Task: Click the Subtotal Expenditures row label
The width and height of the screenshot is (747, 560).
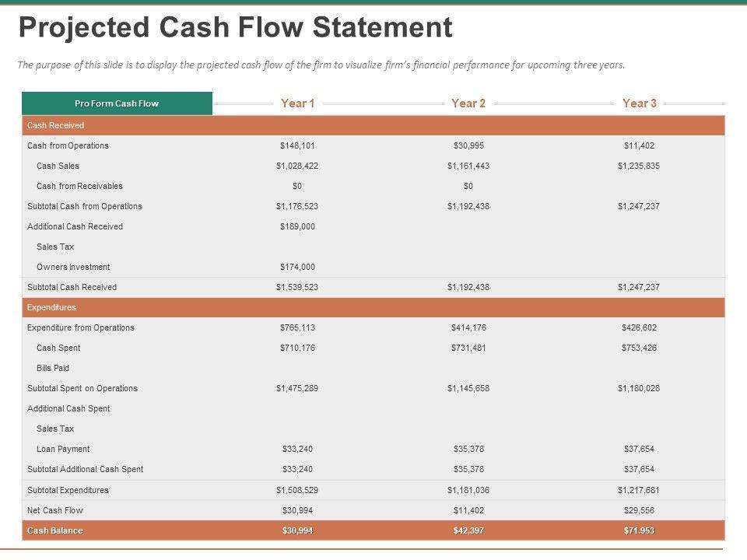Action: (68, 490)
